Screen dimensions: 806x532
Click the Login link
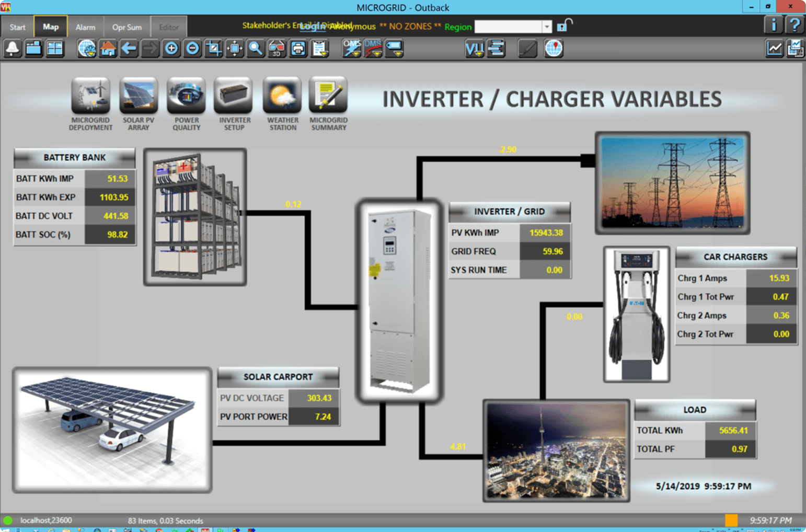(x=312, y=26)
